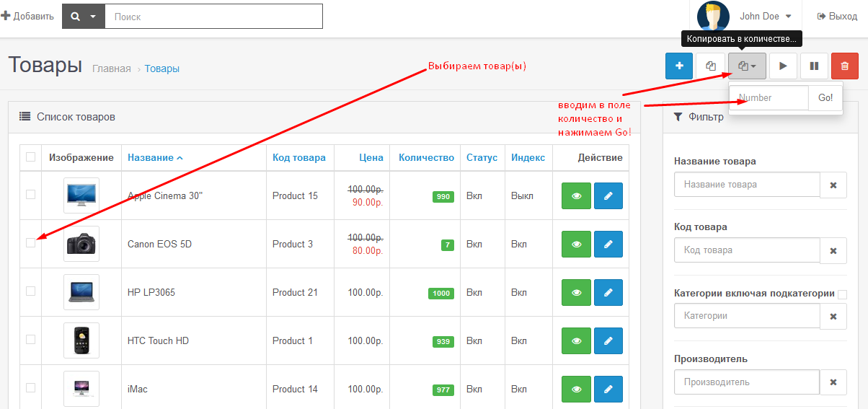Expand the John Doe user menu

point(765,16)
